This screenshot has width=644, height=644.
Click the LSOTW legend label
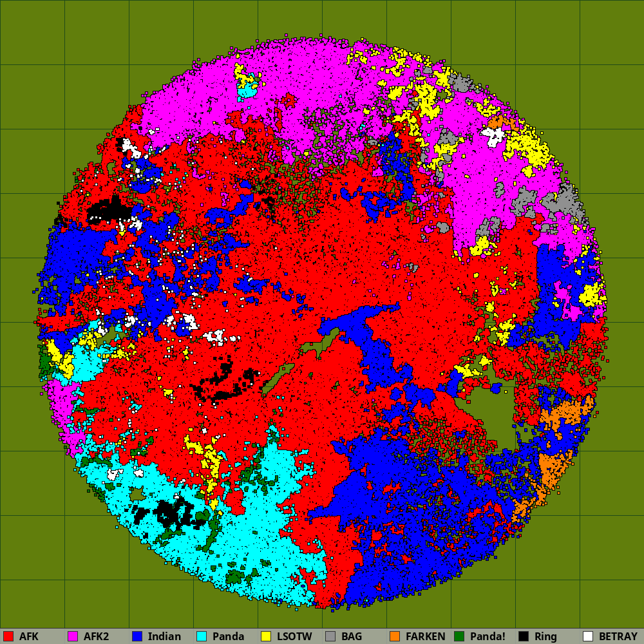pos(294,636)
